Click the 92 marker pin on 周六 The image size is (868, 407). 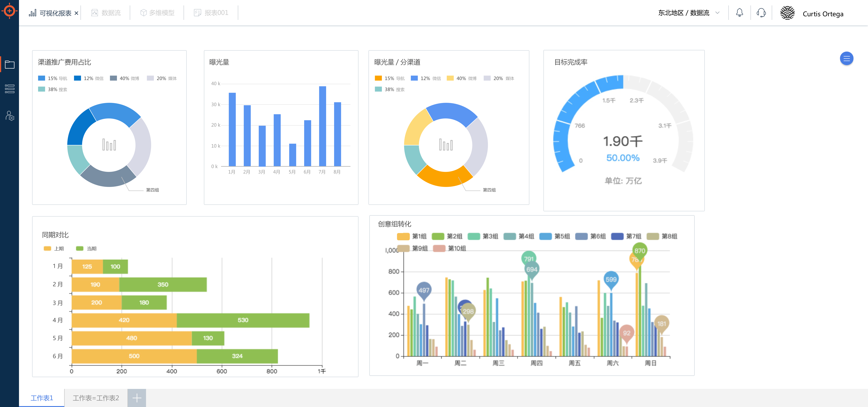626,334
